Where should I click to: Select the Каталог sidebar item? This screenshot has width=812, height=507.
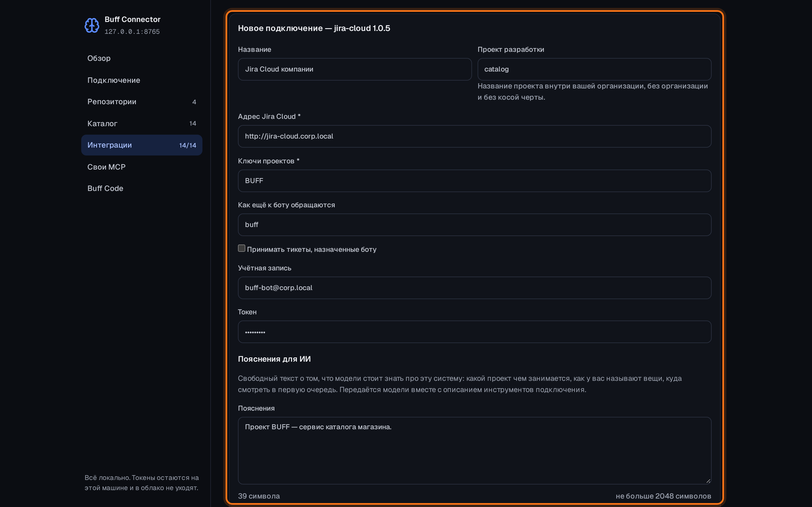(142, 123)
